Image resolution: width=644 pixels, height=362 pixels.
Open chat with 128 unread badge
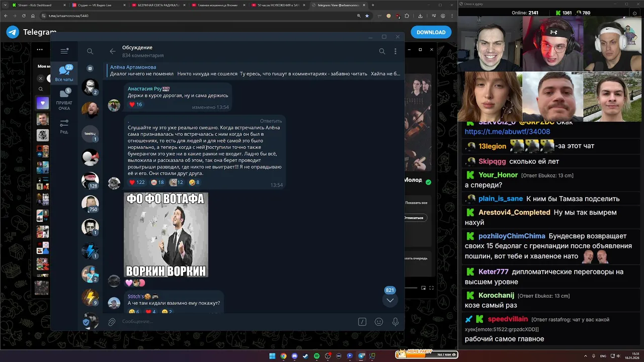[x=90, y=180]
